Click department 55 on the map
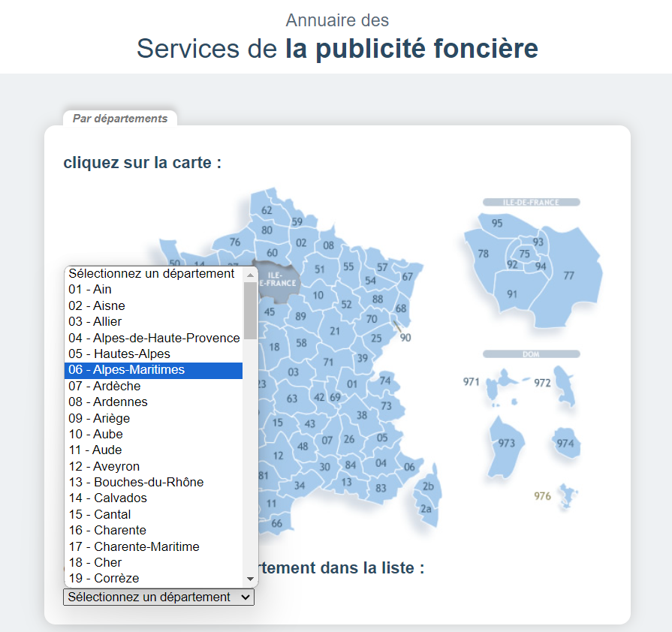This screenshot has width=672, height=632. coord(348,266)
